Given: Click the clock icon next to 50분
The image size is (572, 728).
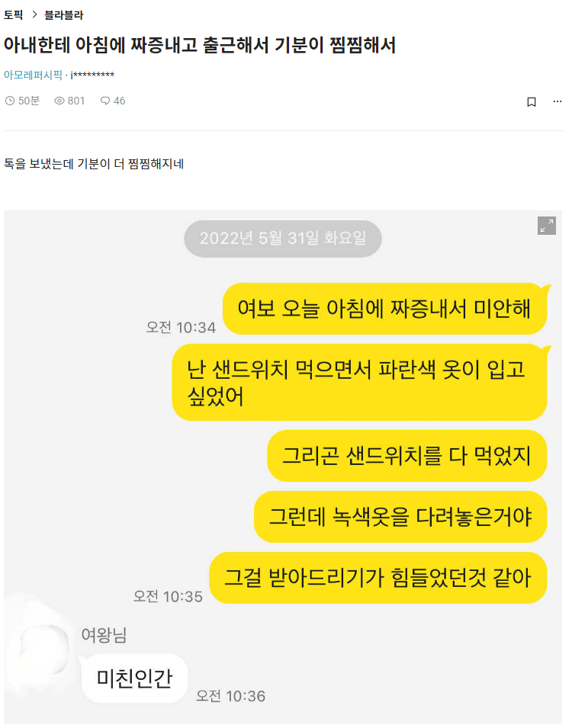Looking at the screenshot, I should 10,101.
